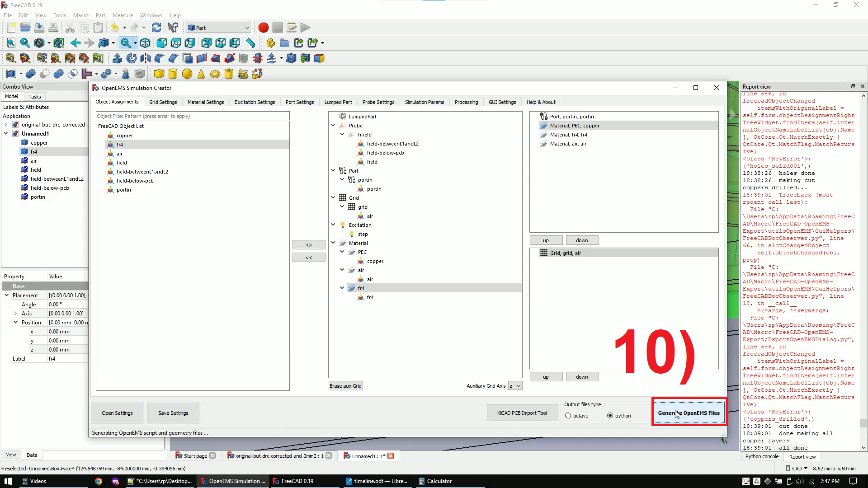Click the Object Filter Pattern input field
Screen dimensions: 868x488
193,116
